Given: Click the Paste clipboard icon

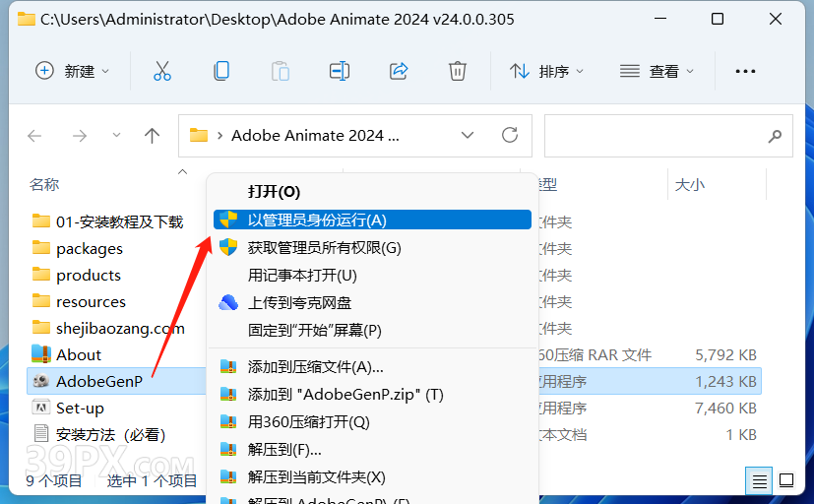Looking at the screenshot, I should point(281,71).
